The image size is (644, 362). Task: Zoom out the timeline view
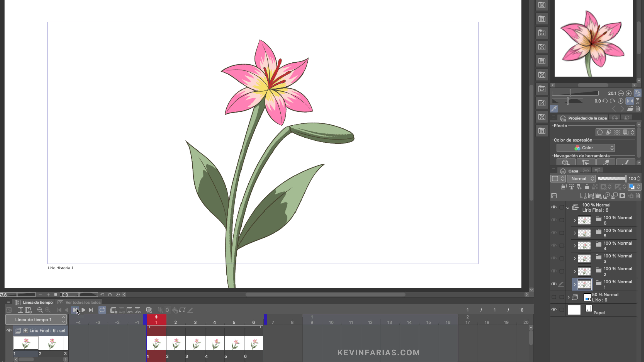pos(40,310)
